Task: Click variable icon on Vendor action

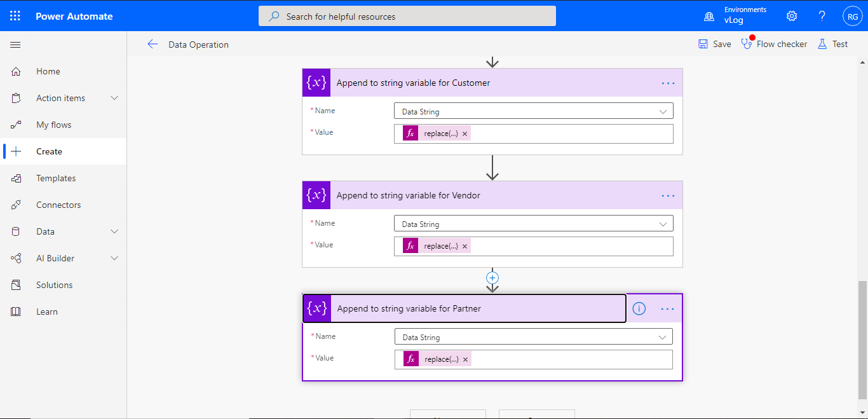Action: click(316, 195)
